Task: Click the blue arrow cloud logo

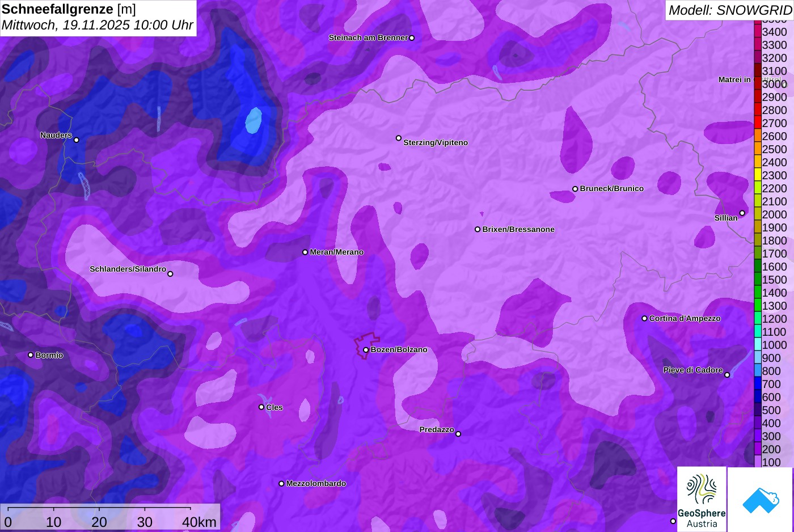Action: tap(760, 499)
